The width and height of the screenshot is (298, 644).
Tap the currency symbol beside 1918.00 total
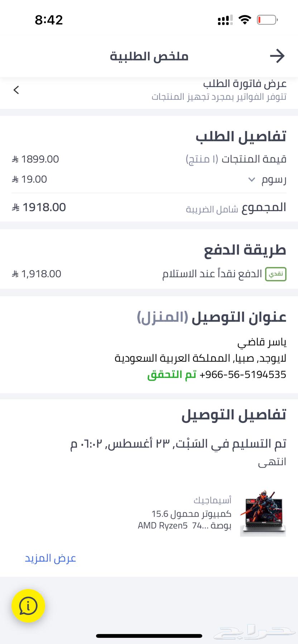tap(15, 208)
